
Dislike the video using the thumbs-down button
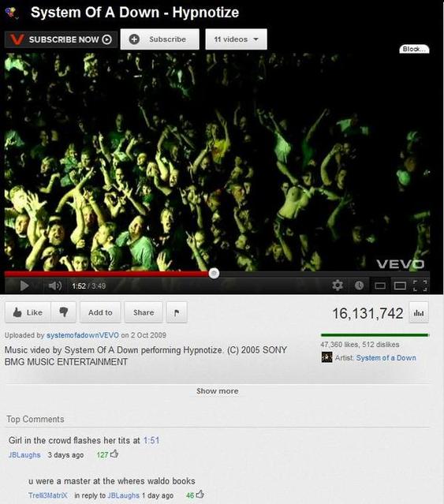coord(64,312)
